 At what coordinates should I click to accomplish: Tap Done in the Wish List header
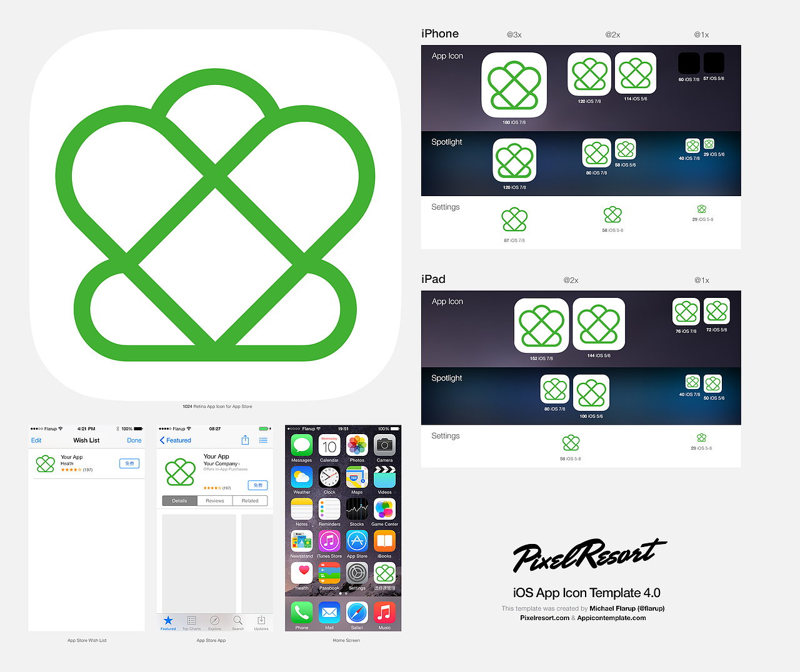tap(134, 440)
